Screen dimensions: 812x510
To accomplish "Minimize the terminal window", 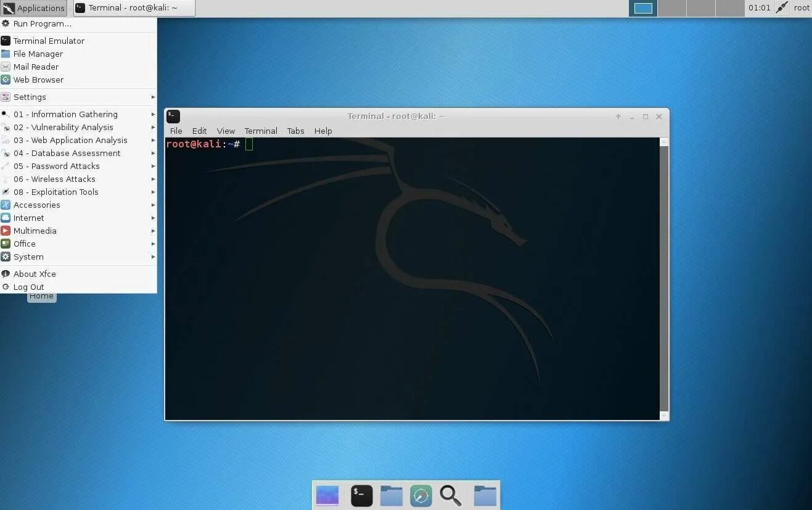I will coord(632,117).
